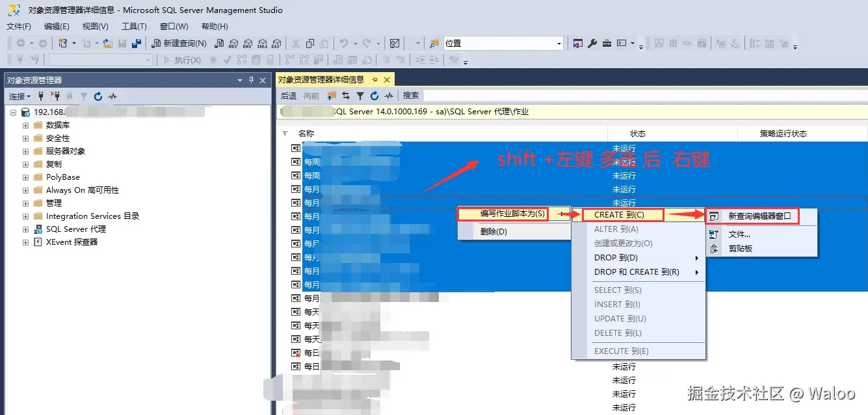Open the 帮助(H) menu
The width and height of the screenshot is (868, 415).
pos(215,26)
